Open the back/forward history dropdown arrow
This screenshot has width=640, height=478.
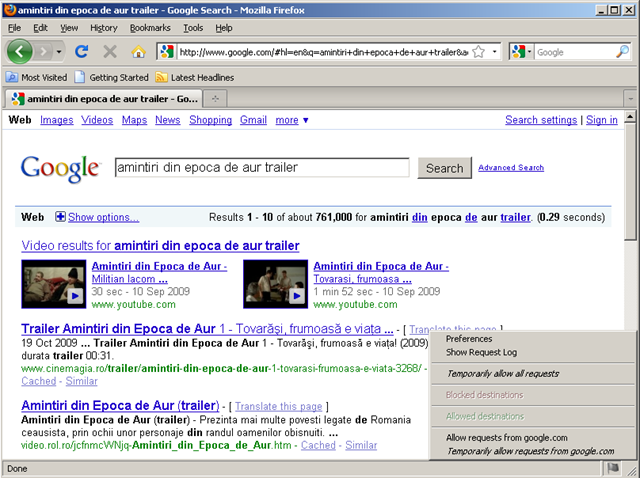(x=59, y=52)
